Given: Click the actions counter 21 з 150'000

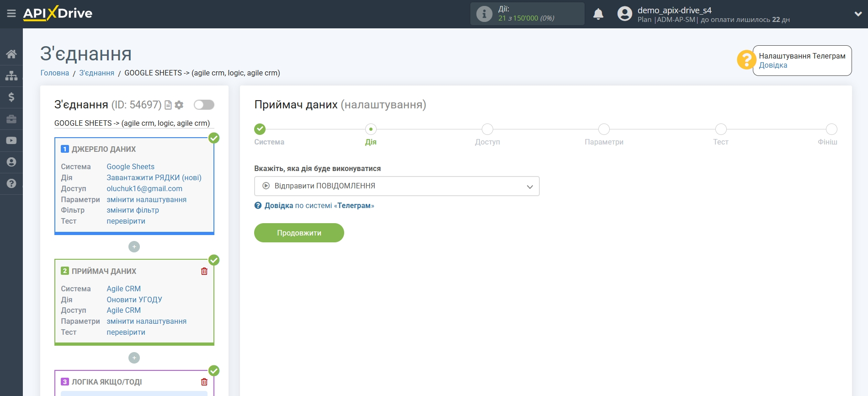Looking at the screenshot, I should (526, 18).
